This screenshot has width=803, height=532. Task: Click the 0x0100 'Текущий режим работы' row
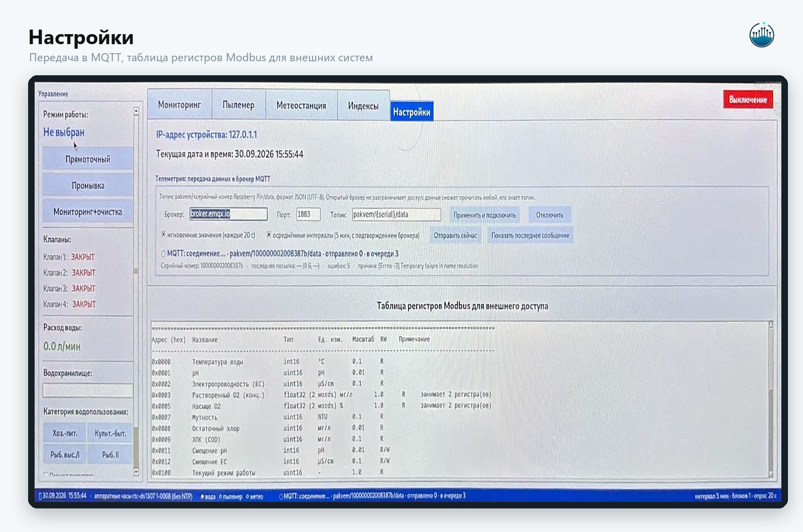[269, 472]
